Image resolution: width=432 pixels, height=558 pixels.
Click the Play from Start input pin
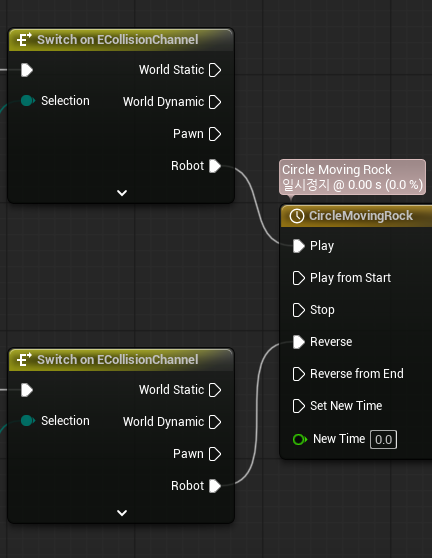299,278
